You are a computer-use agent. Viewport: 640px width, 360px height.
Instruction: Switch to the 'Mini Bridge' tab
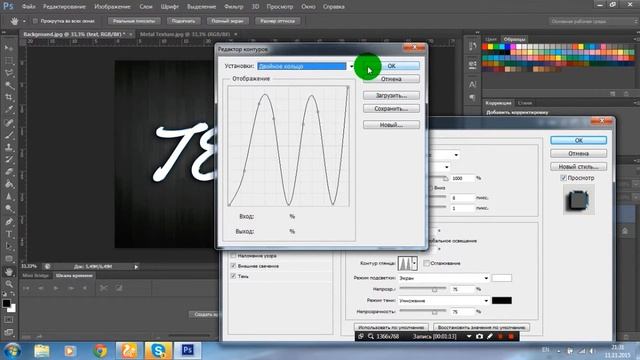click(x=35, y=276)
